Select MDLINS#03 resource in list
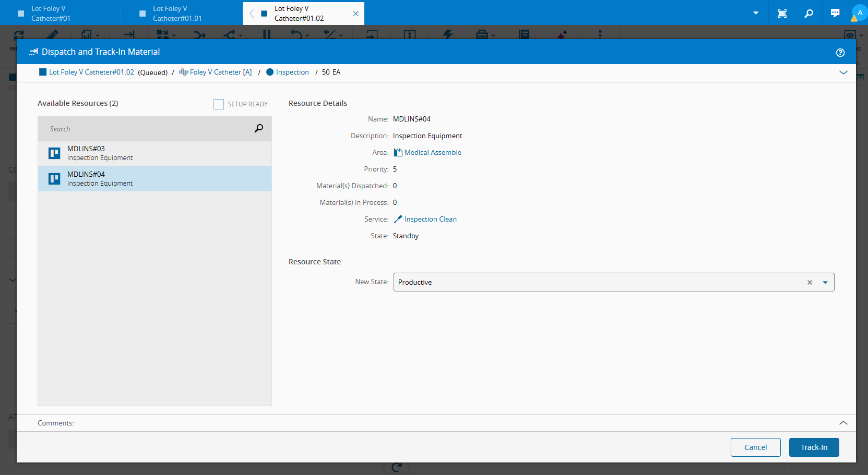868x475 pixels. 154,153
